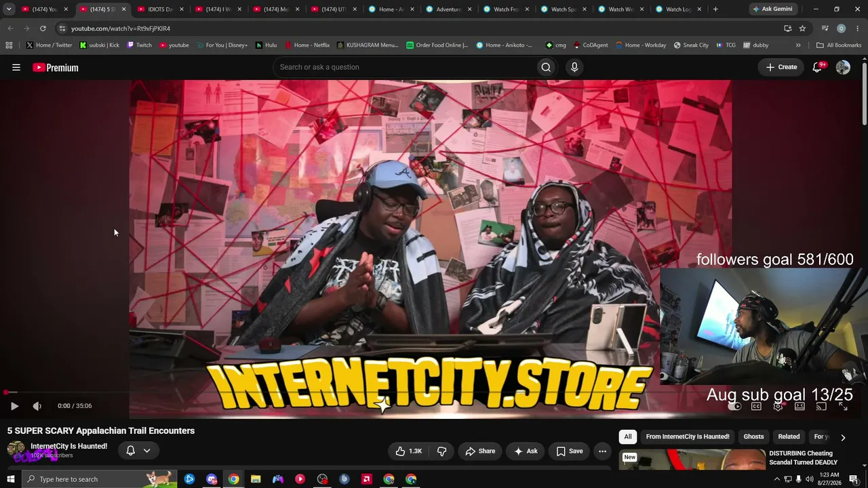Show more video actions (three dots)
The height and width of the screenshot is (488, 868).
pos(602,451)
